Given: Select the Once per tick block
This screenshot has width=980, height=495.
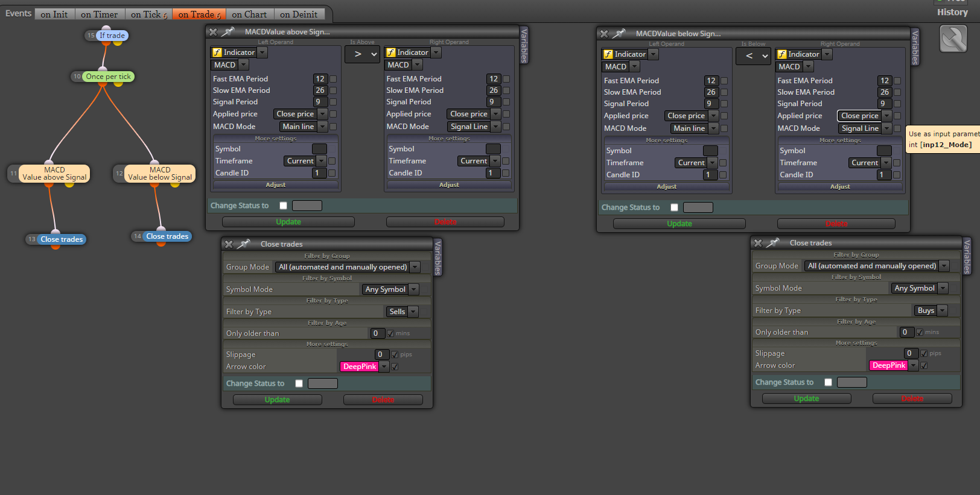Looking at the screenshot, I should 108,77.
